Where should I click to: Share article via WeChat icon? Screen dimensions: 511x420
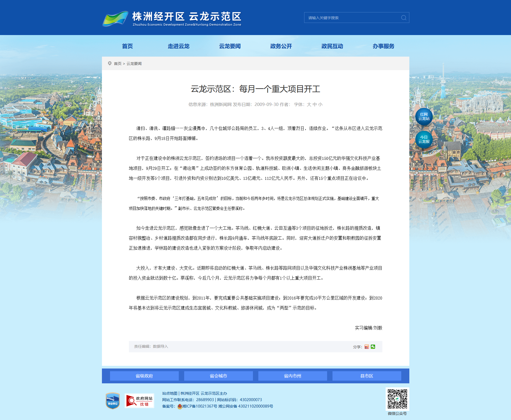click(x=373, y=347)
